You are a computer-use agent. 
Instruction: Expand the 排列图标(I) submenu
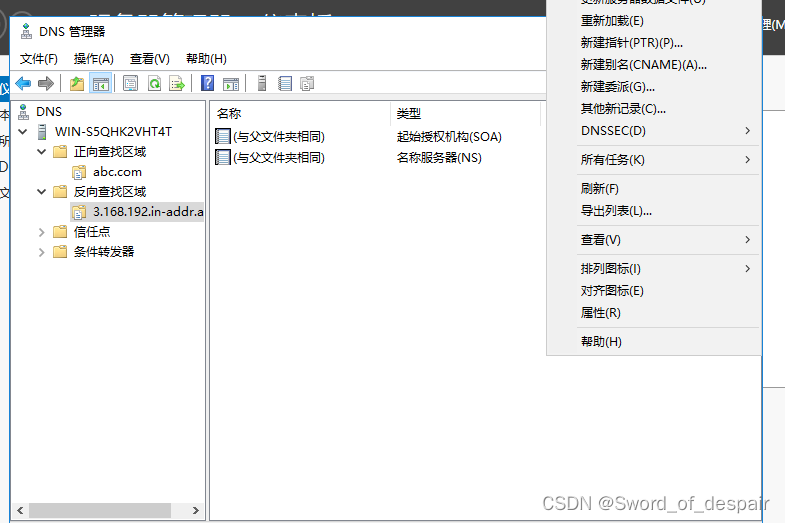[x=654, y=269]
